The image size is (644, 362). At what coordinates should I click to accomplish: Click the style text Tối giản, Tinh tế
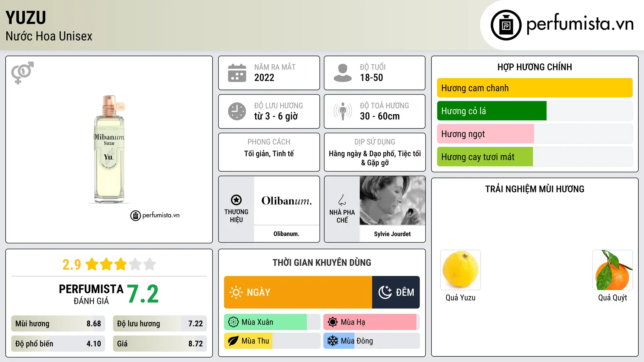coord(269,154)
